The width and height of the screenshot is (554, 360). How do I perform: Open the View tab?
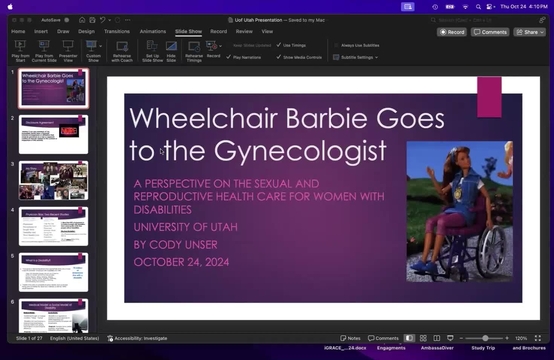(x=267, y=31)
